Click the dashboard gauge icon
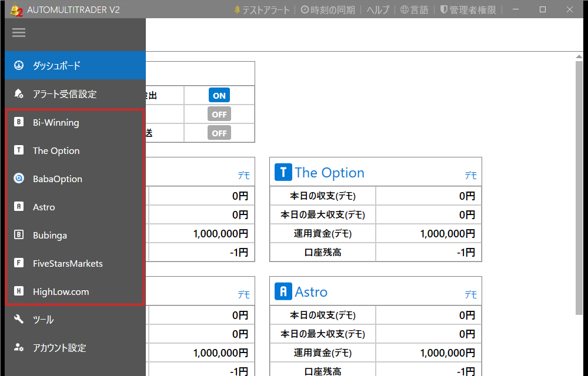This screenshot has width=588, height=376. [19, 65]
